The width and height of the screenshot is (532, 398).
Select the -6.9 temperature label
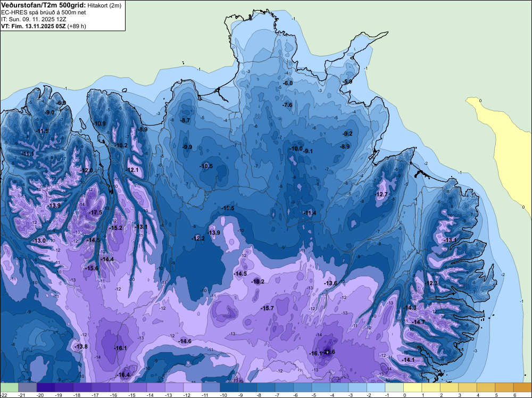click(x=61, y=103)
